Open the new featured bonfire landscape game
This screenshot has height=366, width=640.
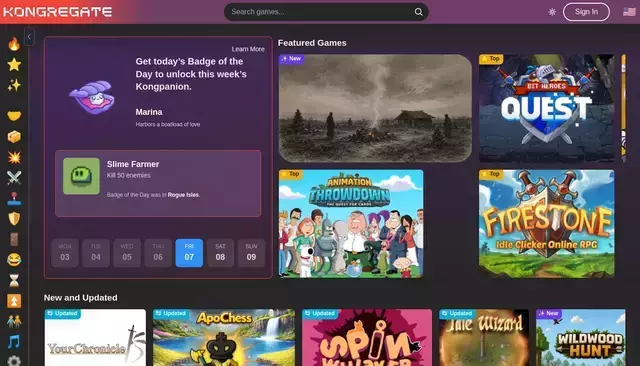click(375, 108)
